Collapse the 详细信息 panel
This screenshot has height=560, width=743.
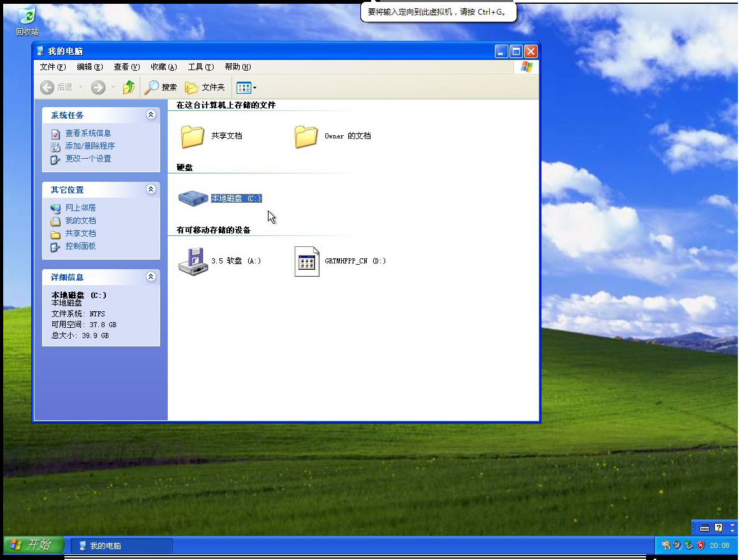point(151,276)
